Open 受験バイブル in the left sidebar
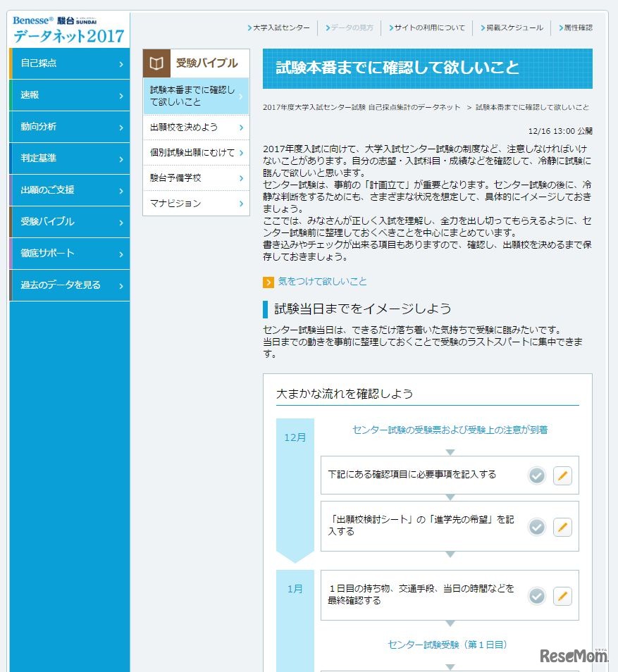 70,222
